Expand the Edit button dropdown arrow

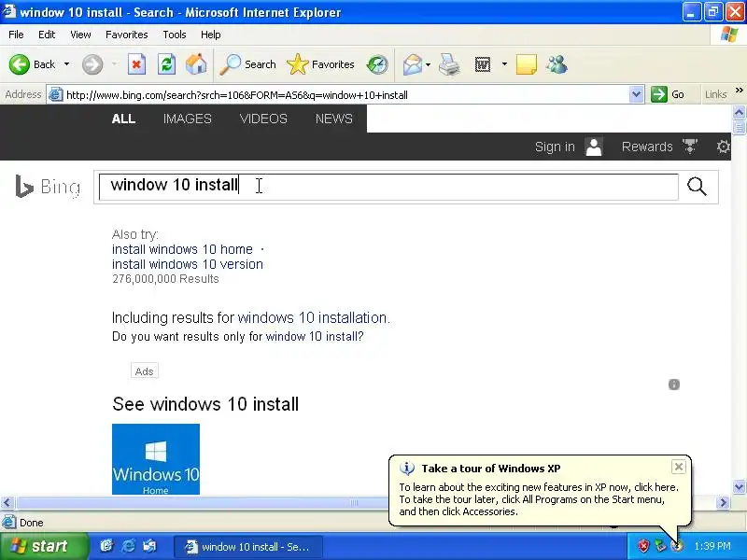(504, 64)
